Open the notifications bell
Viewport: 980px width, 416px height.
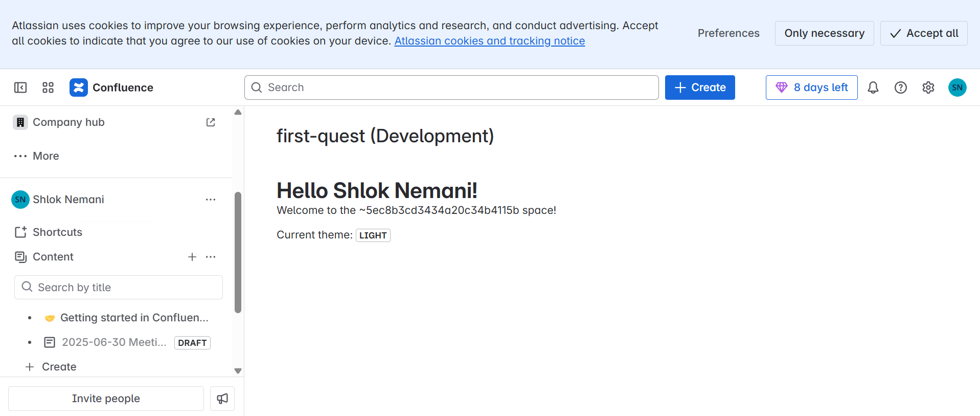pos(873,87)
